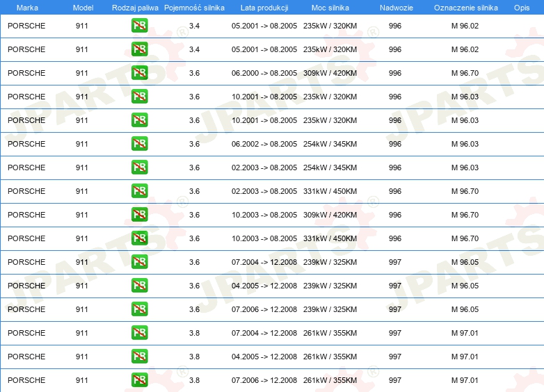
Task: Select M 96.05 in the 04.2005 row
Action: tap(465, 286)
